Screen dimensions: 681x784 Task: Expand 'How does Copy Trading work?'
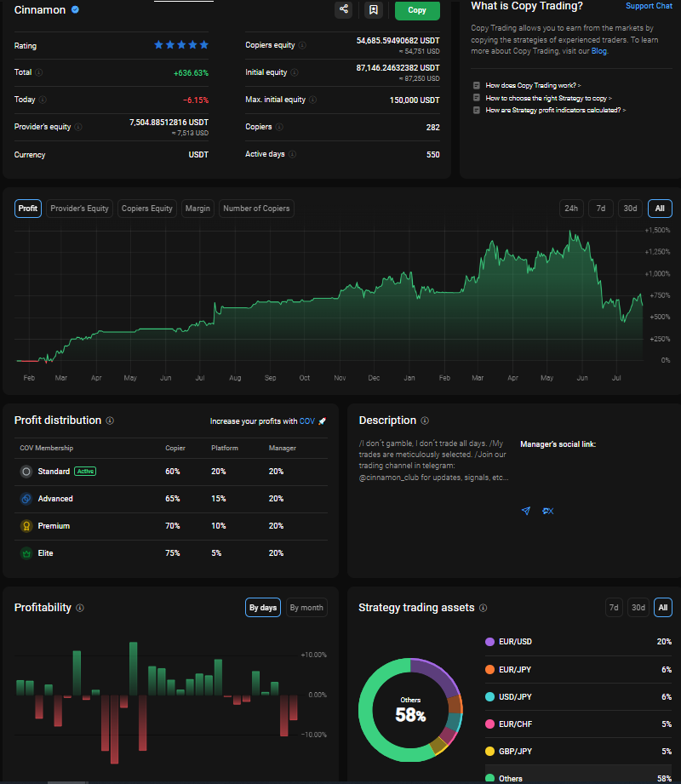[532, 85]
